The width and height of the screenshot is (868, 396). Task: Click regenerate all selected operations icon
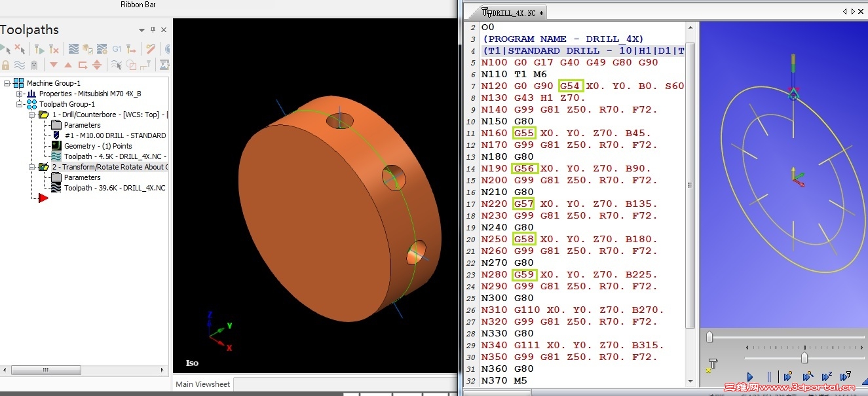click(x=39, y=48)
